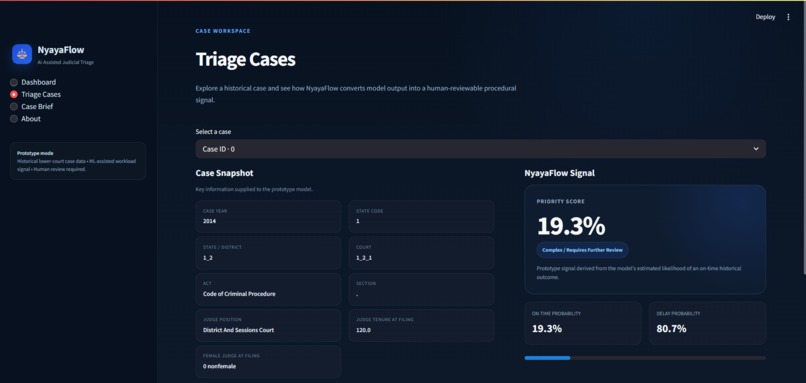Click the Prototype mode info card
806x383 pixels.
point(78,161)
